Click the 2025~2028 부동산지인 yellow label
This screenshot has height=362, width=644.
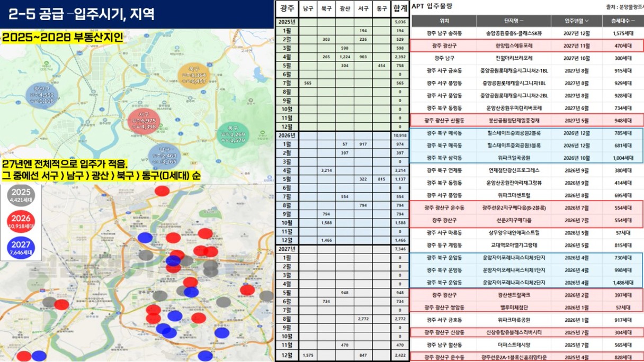63,38
